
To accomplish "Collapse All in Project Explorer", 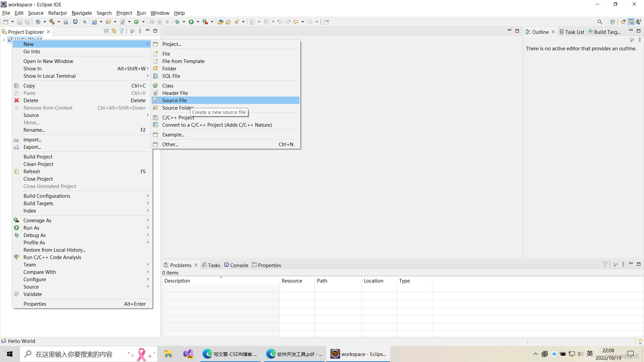I will 106,31.
